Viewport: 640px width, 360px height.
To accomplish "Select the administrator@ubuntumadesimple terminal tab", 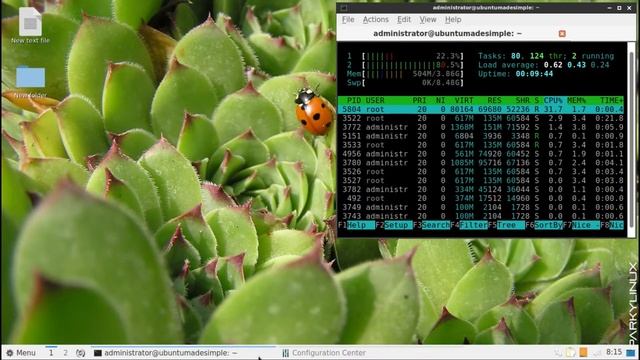I will (447, 33).
